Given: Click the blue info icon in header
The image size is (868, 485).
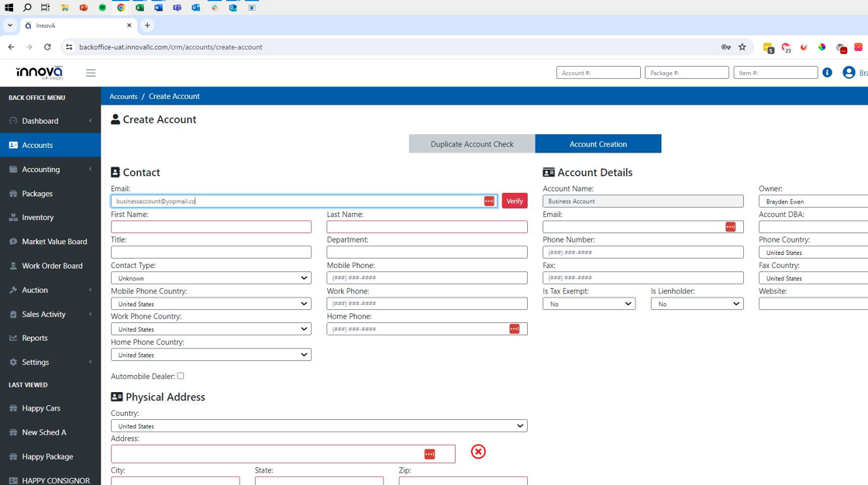Looking at the screenshot, I should tap(827, 73).
